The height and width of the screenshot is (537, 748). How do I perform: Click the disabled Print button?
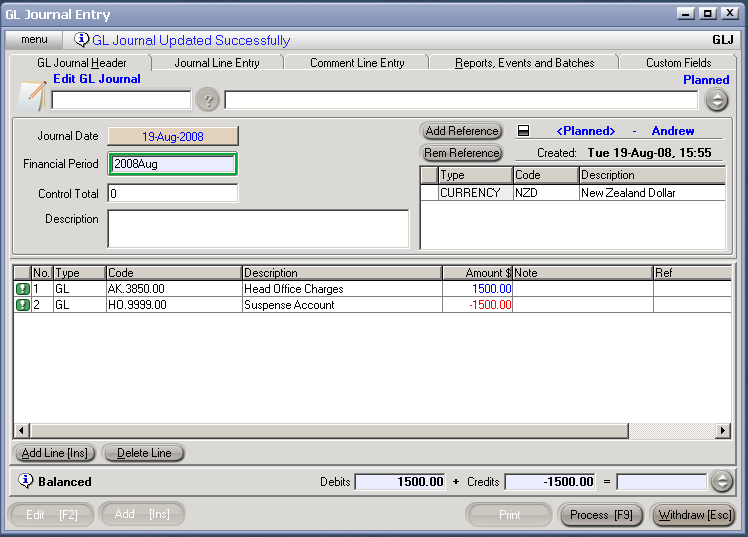click(x=509, y=515)
